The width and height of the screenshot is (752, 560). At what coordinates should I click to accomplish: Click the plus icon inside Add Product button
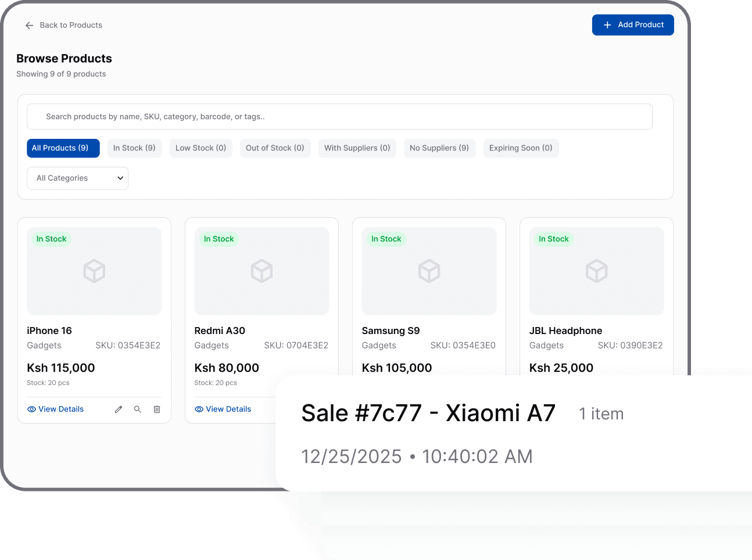point(607,24)
